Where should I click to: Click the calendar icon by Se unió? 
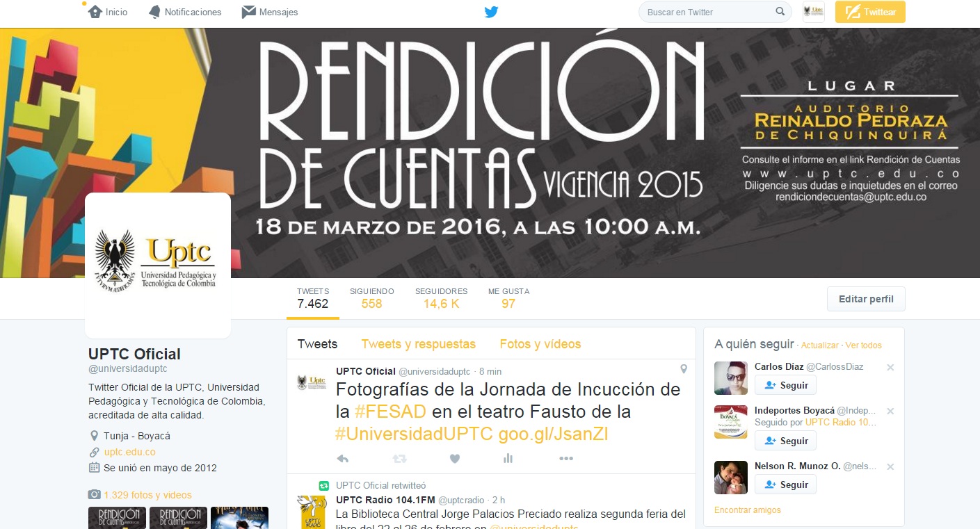pos(94,468)
